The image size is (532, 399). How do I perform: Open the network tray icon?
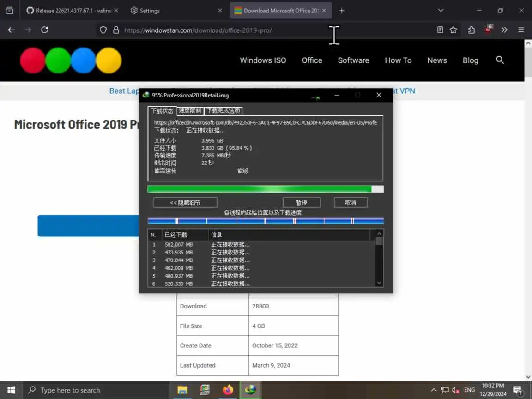pyautogui.click(x=445, y=390)
